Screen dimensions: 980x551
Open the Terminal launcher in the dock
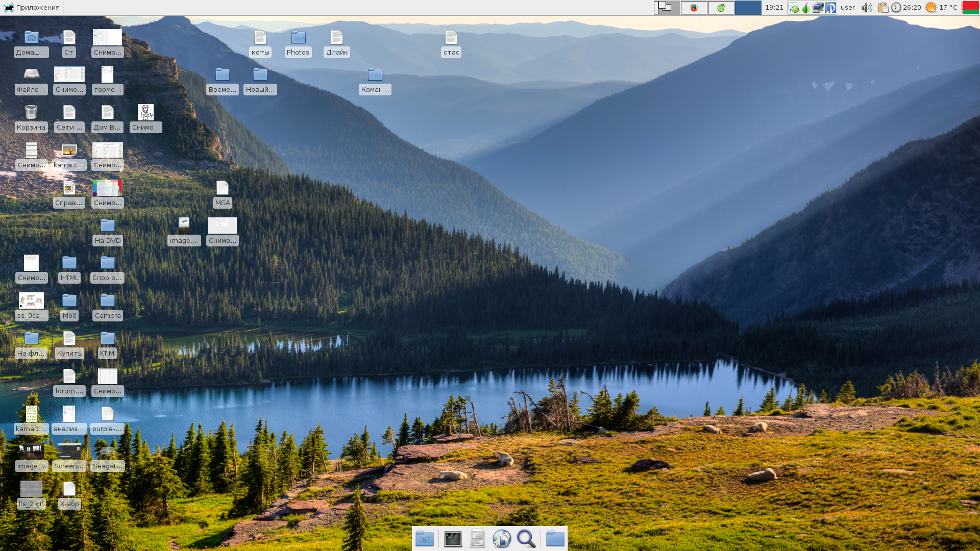tap(453, 539)
